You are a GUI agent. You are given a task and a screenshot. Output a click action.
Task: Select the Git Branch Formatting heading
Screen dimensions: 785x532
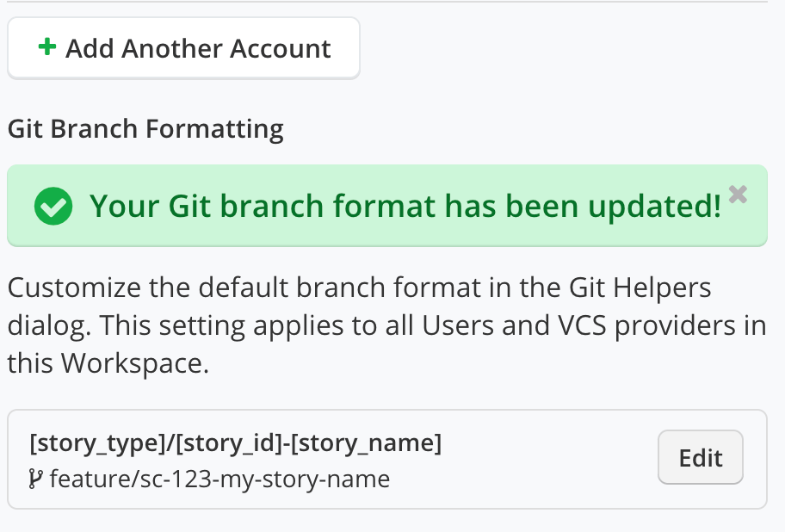(x=145, y=129)
